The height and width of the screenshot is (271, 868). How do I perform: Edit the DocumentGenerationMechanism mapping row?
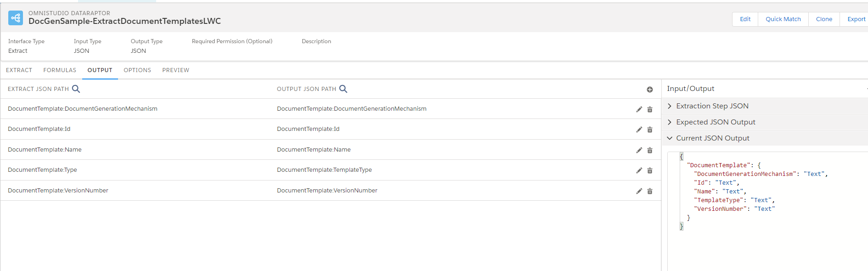point(639,109)
